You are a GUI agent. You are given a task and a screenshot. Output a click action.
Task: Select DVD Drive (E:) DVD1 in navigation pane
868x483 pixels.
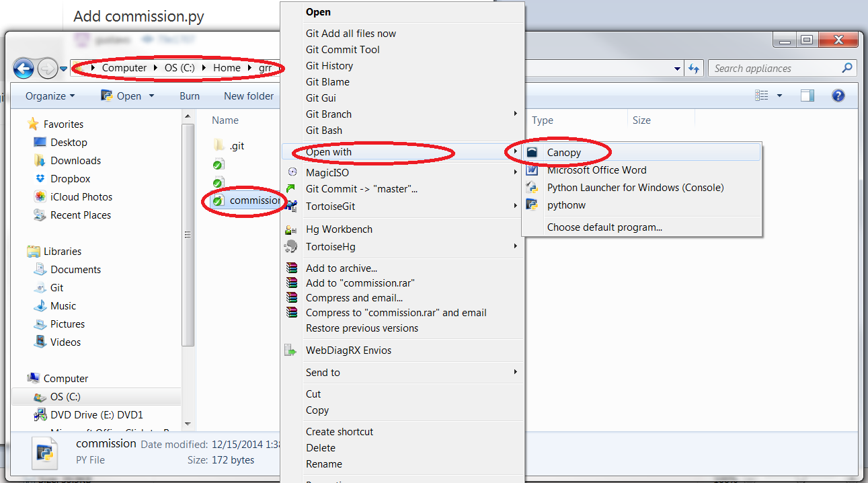pyautogui.click(x=96, y=415)
